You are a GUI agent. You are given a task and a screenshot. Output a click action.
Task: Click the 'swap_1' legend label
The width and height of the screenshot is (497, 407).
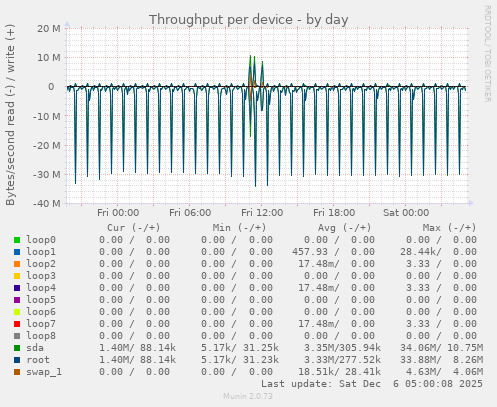[44, 372]
